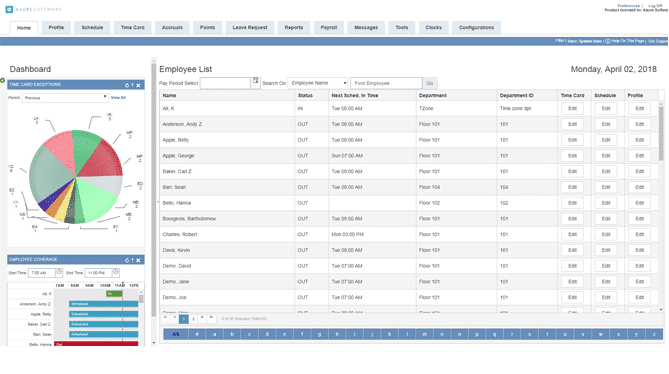Open the Clocks tab

(x=433, y=27)
